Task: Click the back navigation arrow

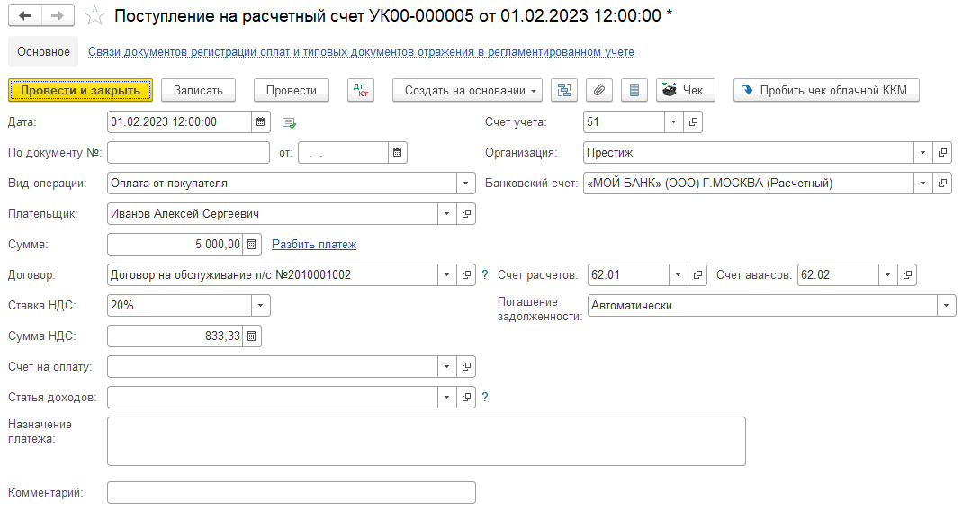Action: click(25, 16)
